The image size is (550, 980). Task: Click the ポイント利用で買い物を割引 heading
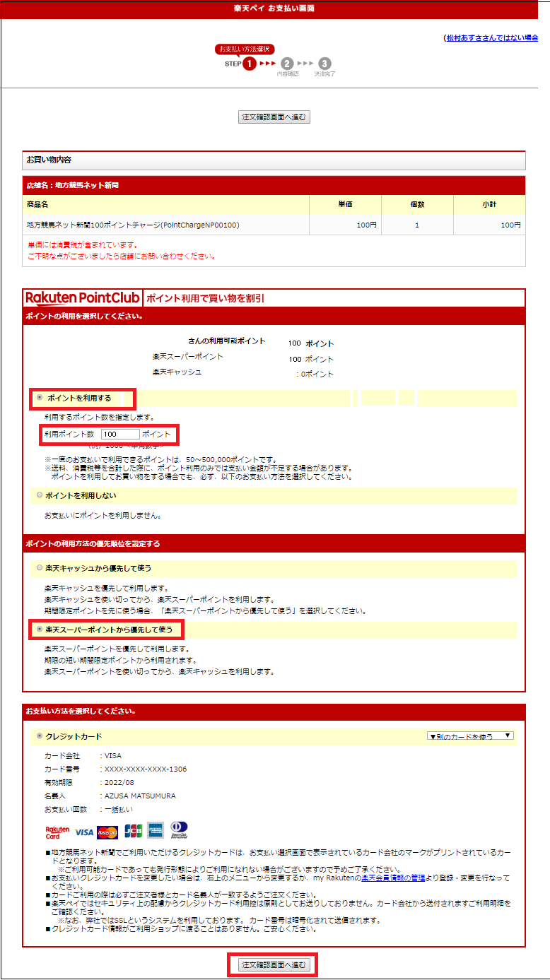[x=206, y=298]
